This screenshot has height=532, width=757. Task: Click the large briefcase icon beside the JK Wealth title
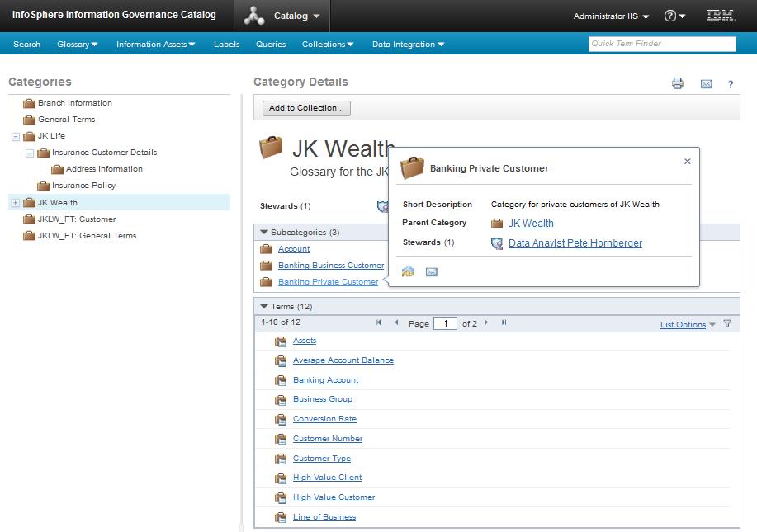tap(271, 147)
